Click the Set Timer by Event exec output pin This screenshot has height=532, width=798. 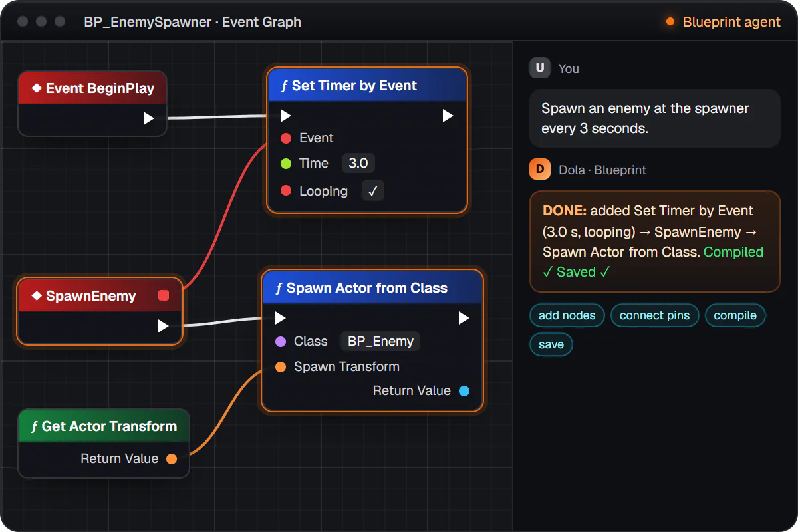(448, 116)
